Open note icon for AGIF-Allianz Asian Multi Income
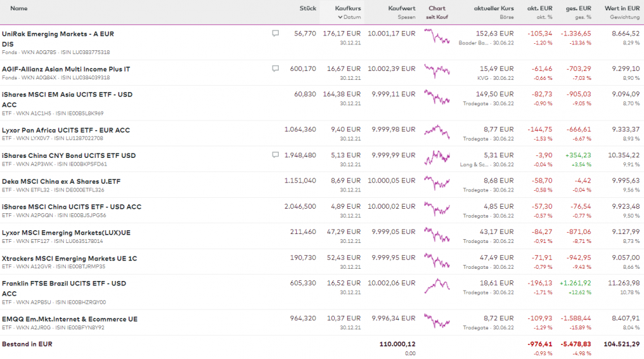This screenshot has height=359, width=644. pyautogui.click(x=276, y=68)
